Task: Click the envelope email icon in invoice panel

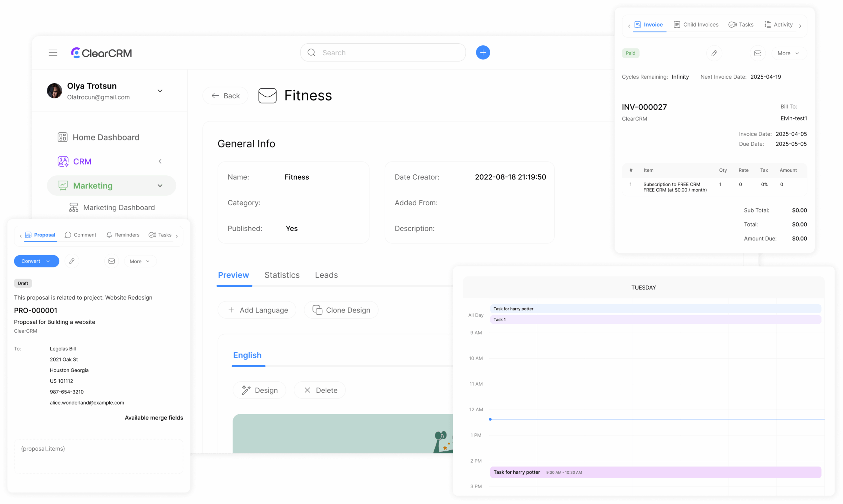Action: 758,53
